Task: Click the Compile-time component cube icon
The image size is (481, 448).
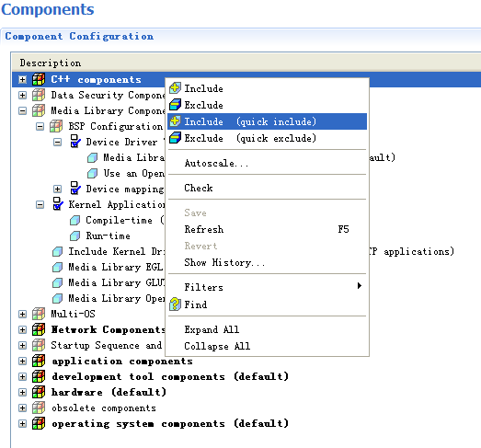Action: pos(74,220)
